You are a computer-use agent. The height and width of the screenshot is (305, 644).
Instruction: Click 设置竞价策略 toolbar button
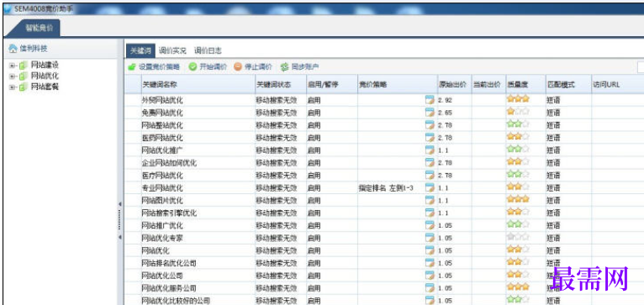pos(154,67)
